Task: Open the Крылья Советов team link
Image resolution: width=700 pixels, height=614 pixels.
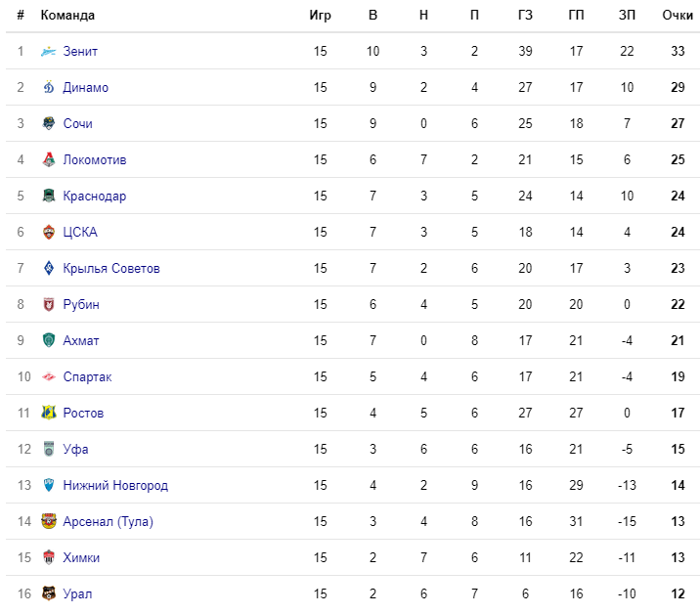Action: coord(111,268)
